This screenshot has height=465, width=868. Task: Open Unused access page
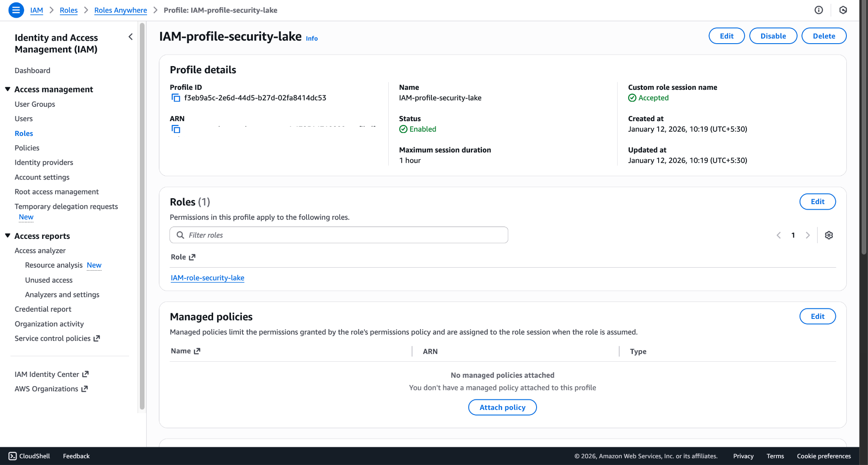coord(49,280)
